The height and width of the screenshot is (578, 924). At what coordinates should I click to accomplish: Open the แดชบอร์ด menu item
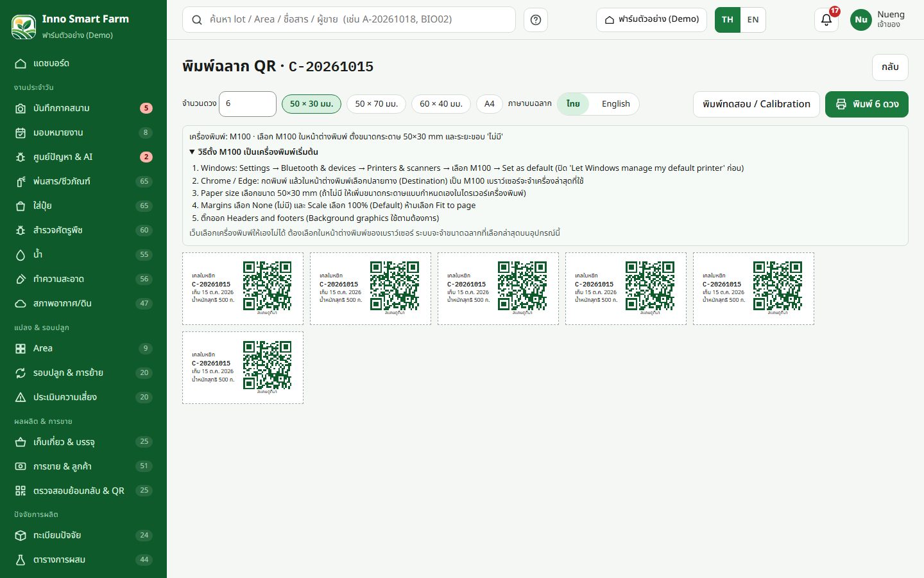click(83, 64)
